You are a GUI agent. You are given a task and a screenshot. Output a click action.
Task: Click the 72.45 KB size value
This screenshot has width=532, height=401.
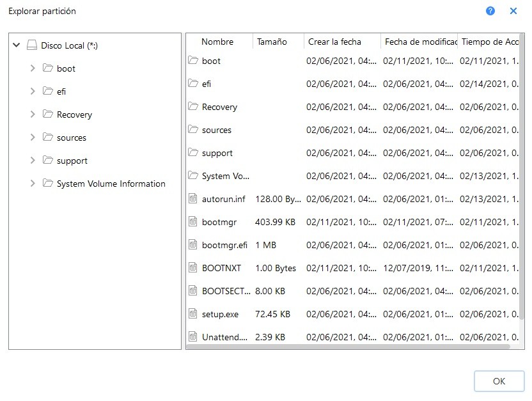[x=273, y=314]
